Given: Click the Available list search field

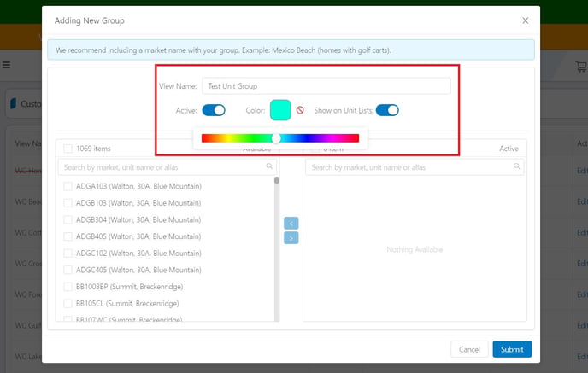Looking at the screenshot, I should click(x=168, y=167).
